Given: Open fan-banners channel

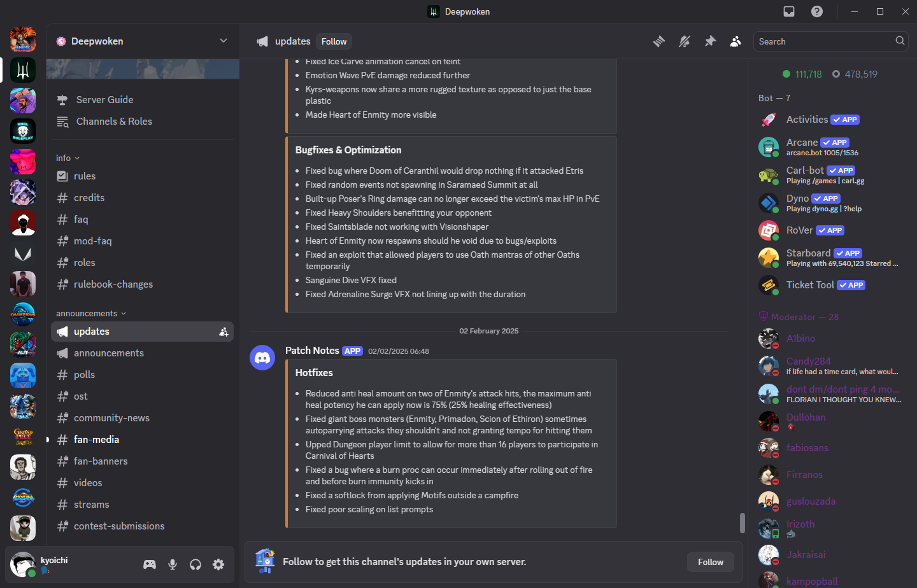Looking at the screenshot, I should point(143,461).
